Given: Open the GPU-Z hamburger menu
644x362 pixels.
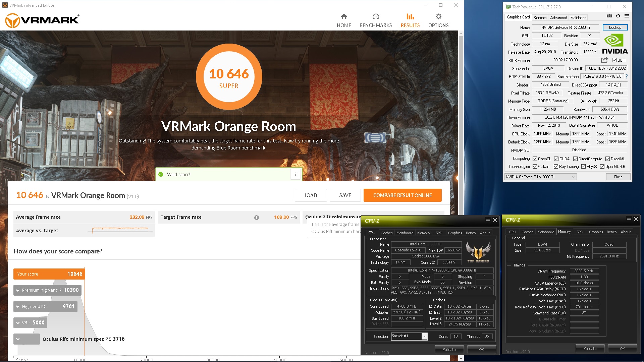Looking at the screenshot, I should click(x=627, y=16).
